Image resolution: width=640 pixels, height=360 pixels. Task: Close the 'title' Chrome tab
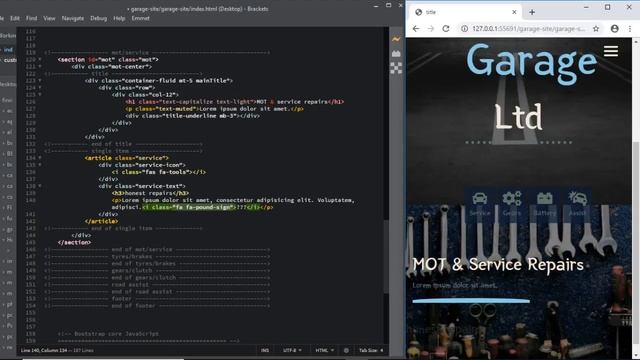[514, 12]
